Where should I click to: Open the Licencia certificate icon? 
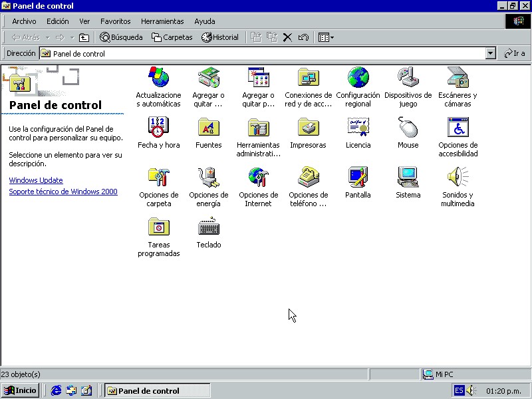(358, 127)
